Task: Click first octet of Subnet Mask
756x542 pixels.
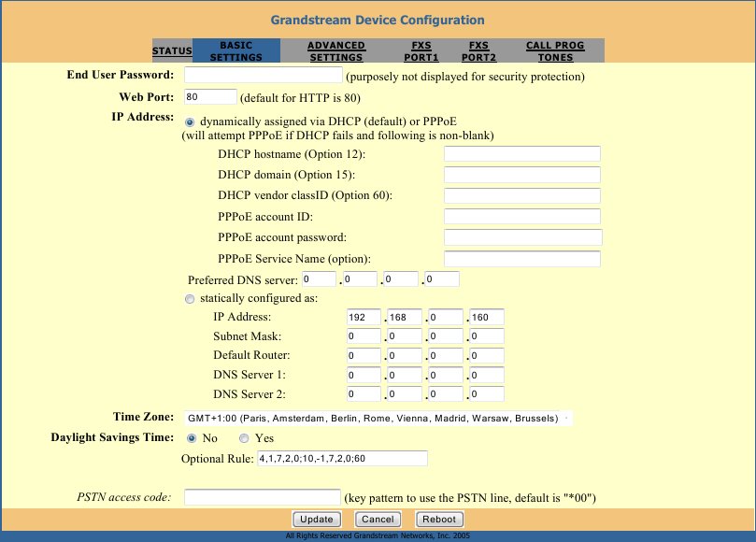Action: coord(364,336)
